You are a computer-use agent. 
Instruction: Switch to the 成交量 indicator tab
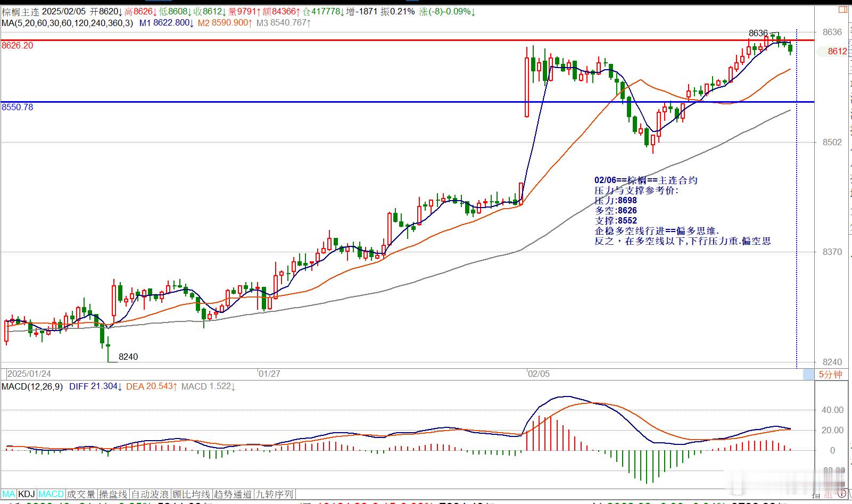[81, 494]
